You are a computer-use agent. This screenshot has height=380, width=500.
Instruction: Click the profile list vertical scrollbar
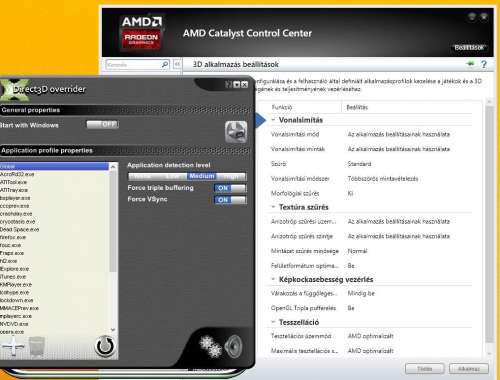113,222
